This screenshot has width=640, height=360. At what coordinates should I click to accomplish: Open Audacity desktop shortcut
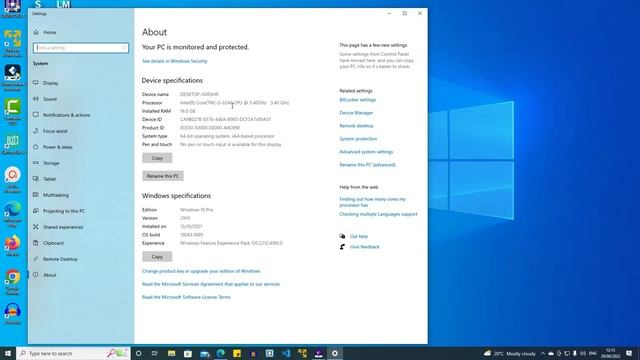(x=13, y=313)
